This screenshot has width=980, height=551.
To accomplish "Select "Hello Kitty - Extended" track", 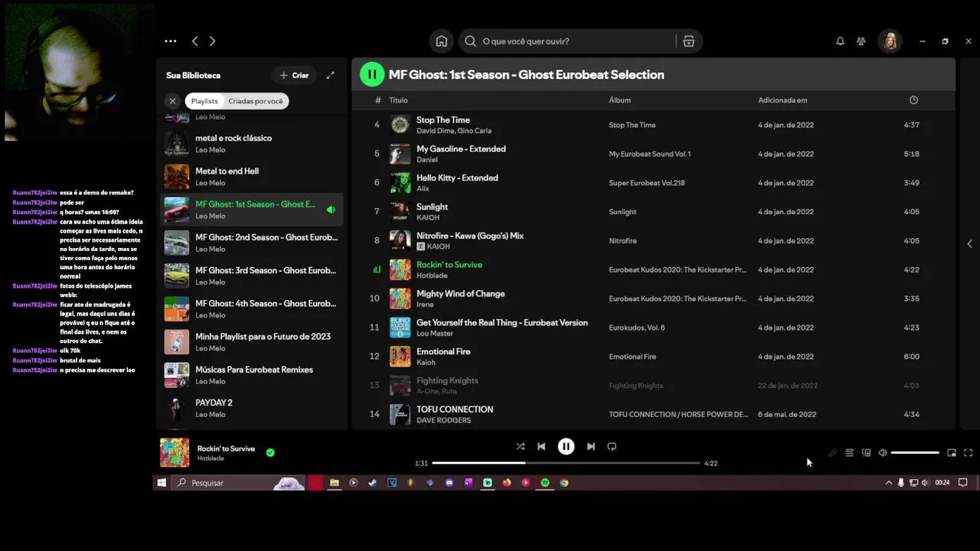I will tap(653, 183).
